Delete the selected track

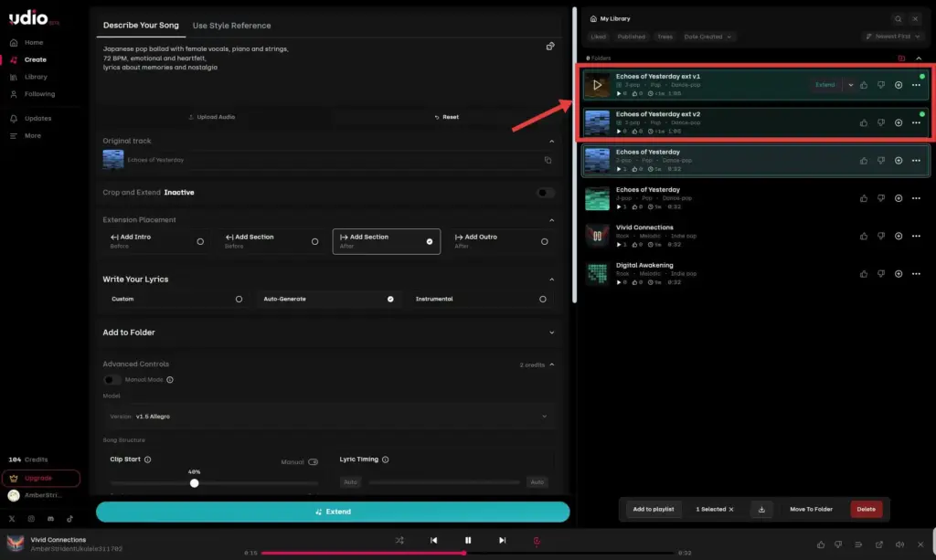point(867,510)
